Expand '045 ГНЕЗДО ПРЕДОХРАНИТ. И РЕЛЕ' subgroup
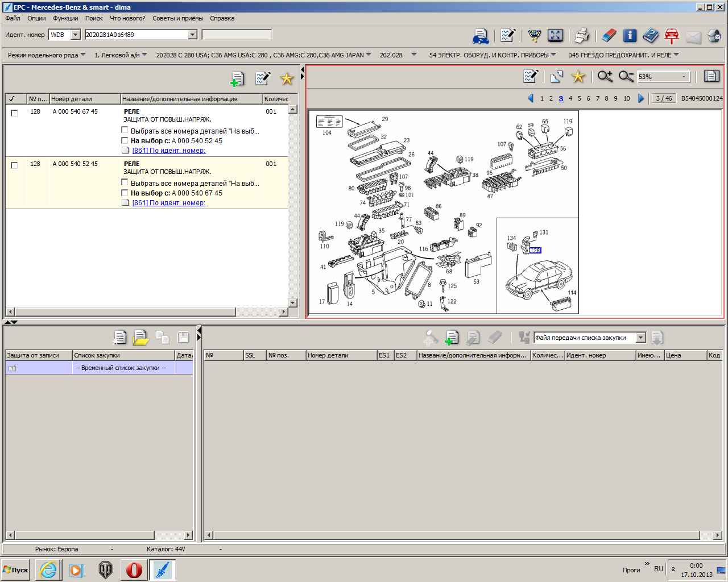 [x=623, y=55]
